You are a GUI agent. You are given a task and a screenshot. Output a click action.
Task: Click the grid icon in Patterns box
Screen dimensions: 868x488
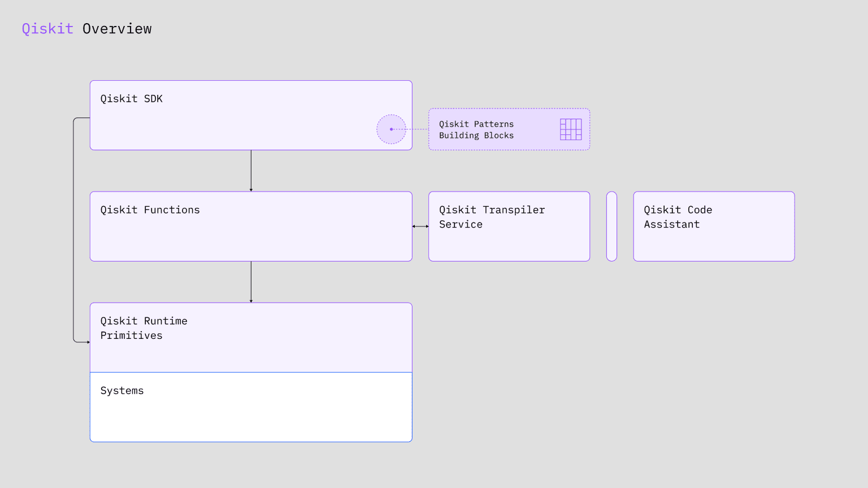[570, 129]
